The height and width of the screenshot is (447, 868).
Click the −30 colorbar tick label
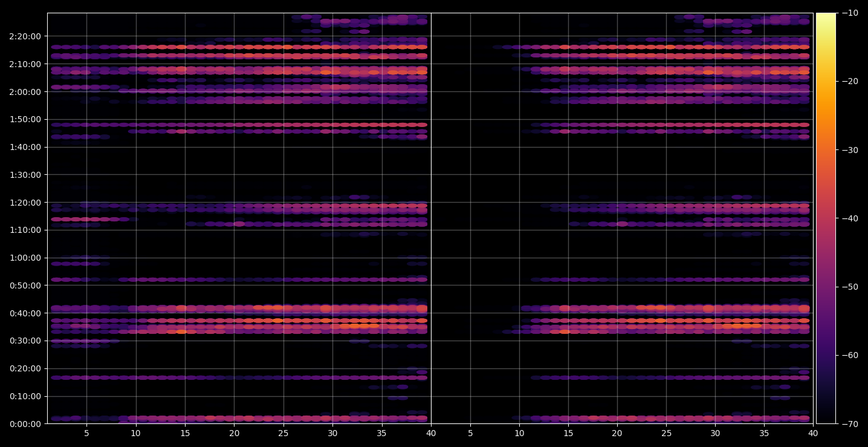click(x=850, y=150)
